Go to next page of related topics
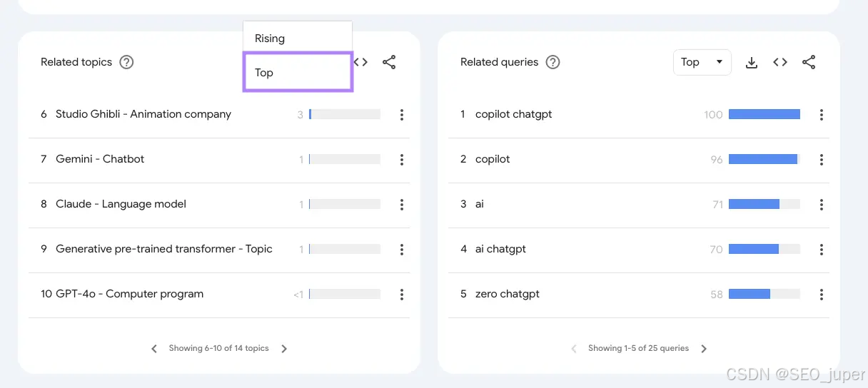 [284, 349]
